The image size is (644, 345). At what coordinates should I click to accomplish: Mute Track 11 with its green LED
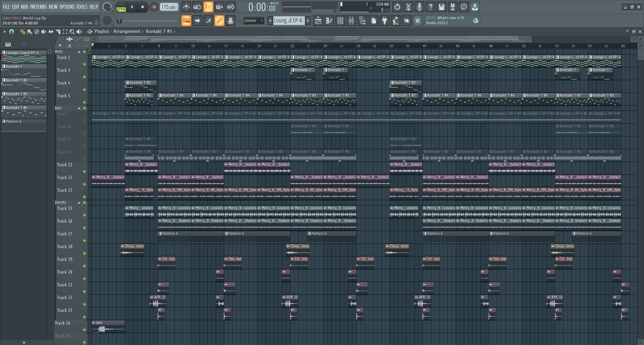85,172
